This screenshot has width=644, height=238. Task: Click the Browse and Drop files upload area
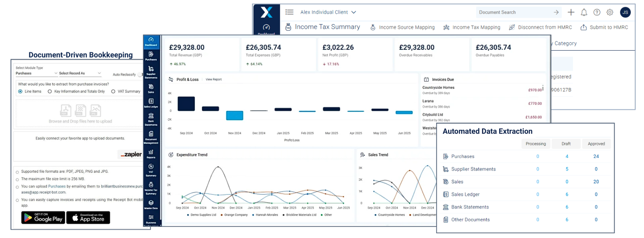pos(80,113)
